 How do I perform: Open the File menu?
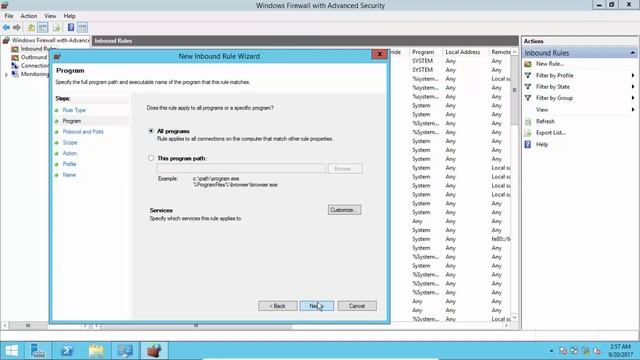click(9, 16)
